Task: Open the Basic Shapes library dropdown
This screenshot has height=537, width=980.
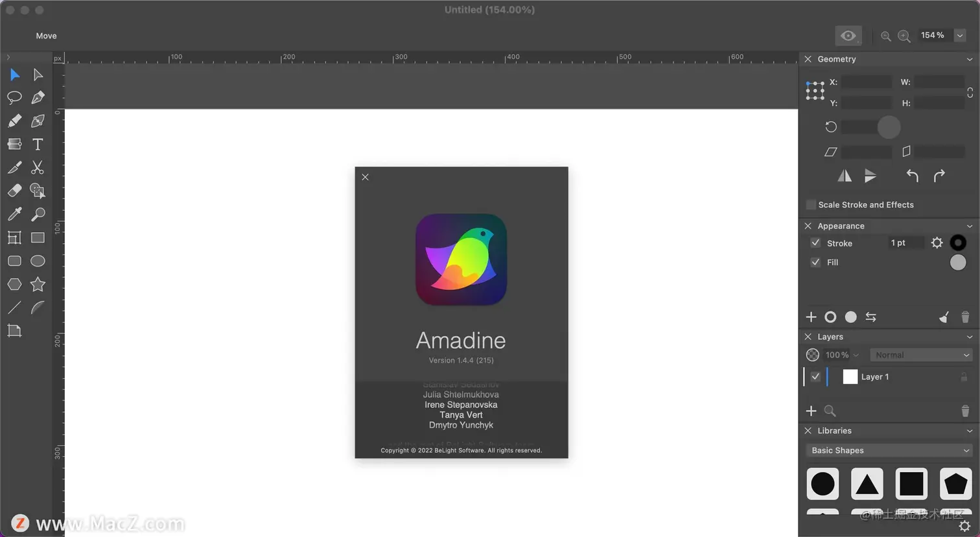Action: click(889, 450)
